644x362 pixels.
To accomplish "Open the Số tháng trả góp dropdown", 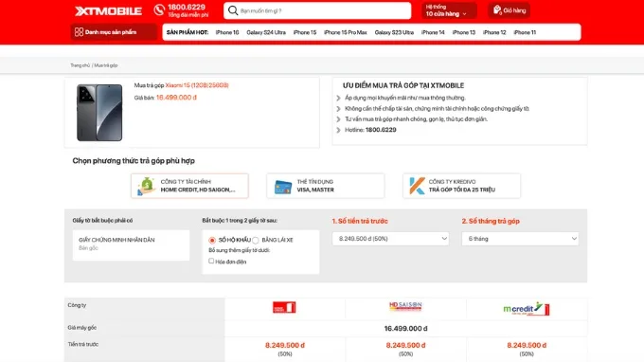I will [x=520, y=239].
